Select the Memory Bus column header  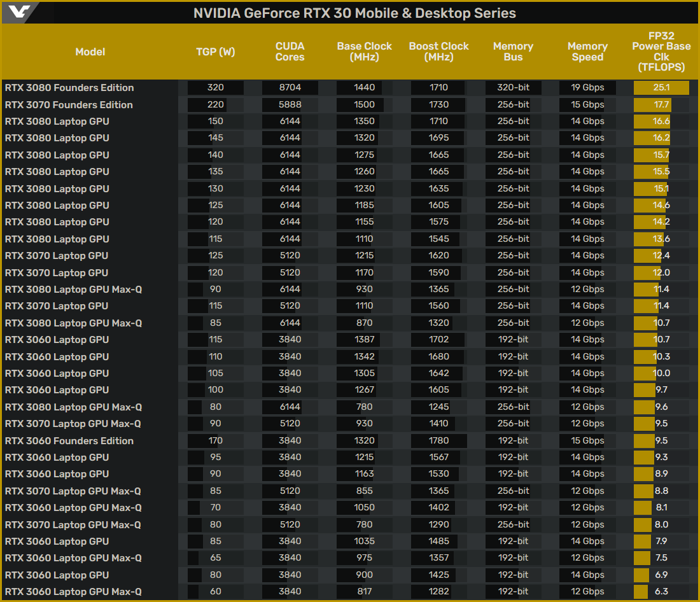tap(513, 52)
